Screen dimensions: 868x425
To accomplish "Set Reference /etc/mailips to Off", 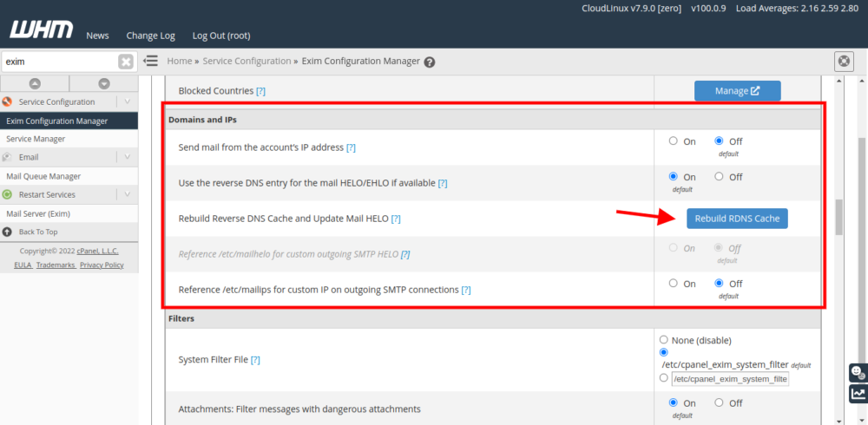I will point(719,284).
